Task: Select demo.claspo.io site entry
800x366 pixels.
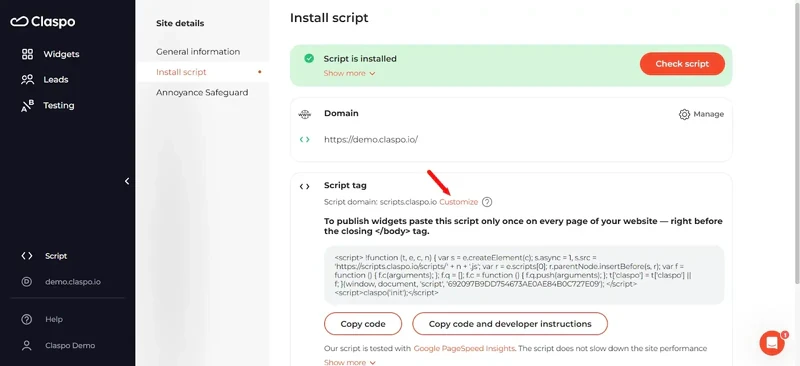Action: tap(73, 282)
